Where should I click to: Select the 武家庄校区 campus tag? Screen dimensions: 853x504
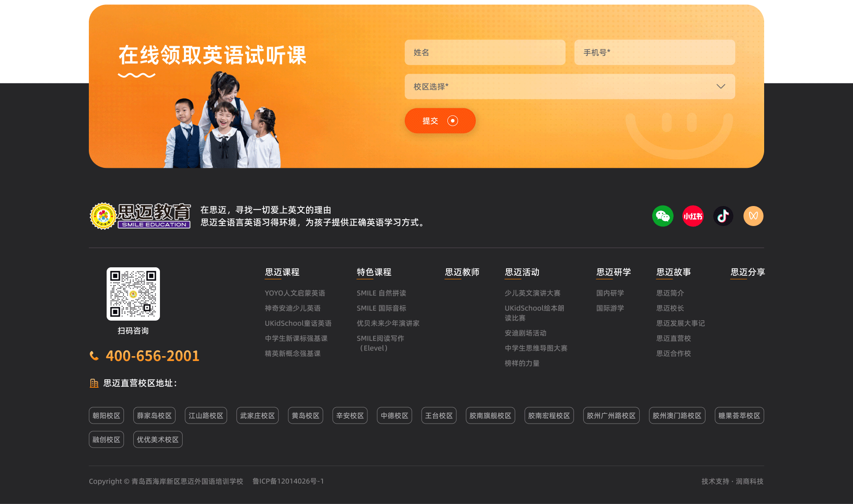[x=257, y=416]
